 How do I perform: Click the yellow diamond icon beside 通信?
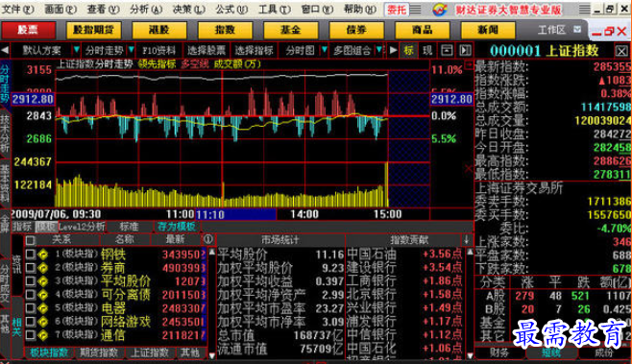click(x=42, y=334)
